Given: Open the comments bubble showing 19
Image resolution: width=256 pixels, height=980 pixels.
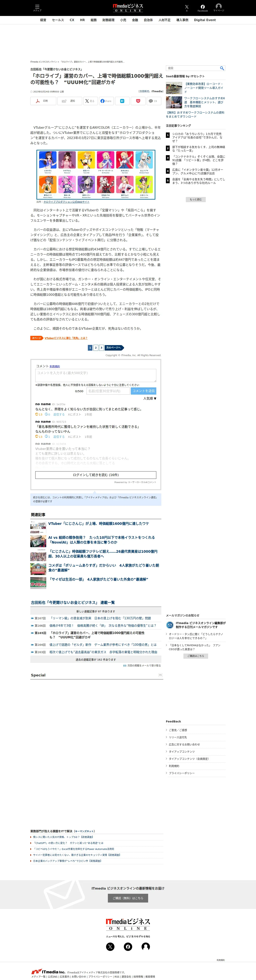Looking at the screenshot, I should click(154, 101).
